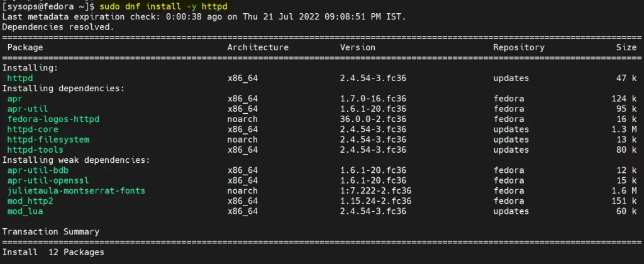644x264 pixels.
Task: Select httpd-core in the dependencies list
Action: coord(33,129)
